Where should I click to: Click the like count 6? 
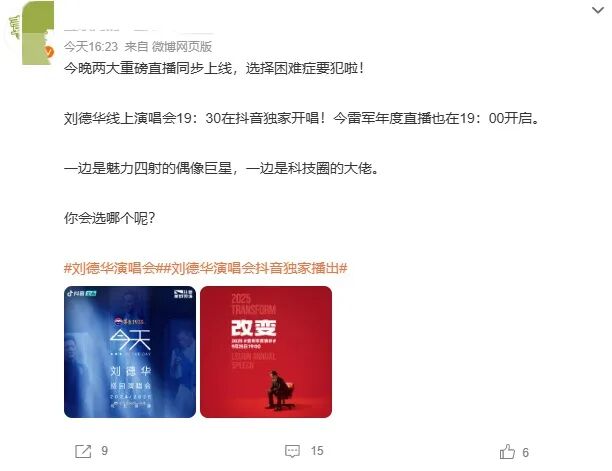[525, 452]
